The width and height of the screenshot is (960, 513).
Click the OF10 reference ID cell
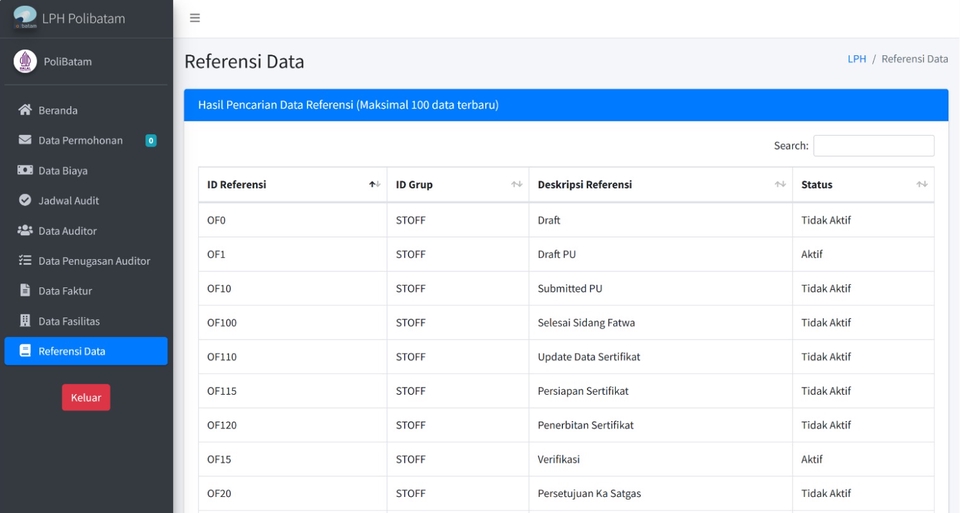click(293, 288)
